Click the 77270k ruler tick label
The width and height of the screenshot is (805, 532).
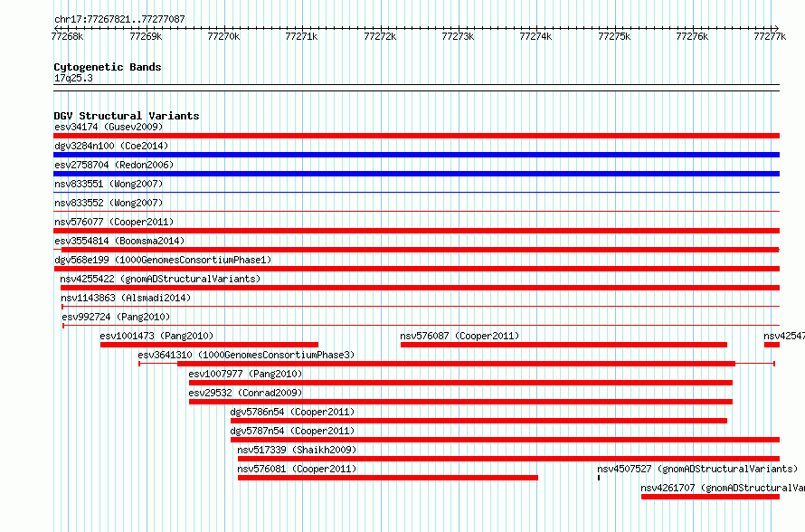tap(223, 36)
